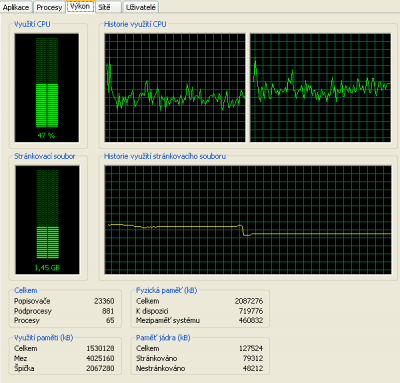Select Stránkováno value 79312

(253, 358)
